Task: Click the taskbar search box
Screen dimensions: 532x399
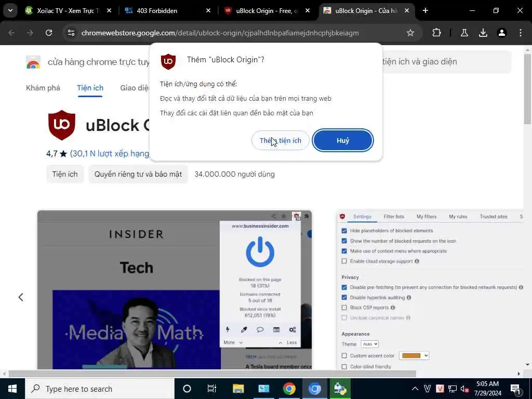Action: coord(100,389)
